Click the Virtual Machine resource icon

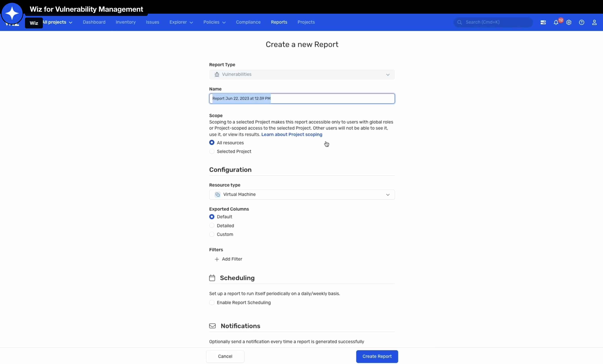[217, 194]
